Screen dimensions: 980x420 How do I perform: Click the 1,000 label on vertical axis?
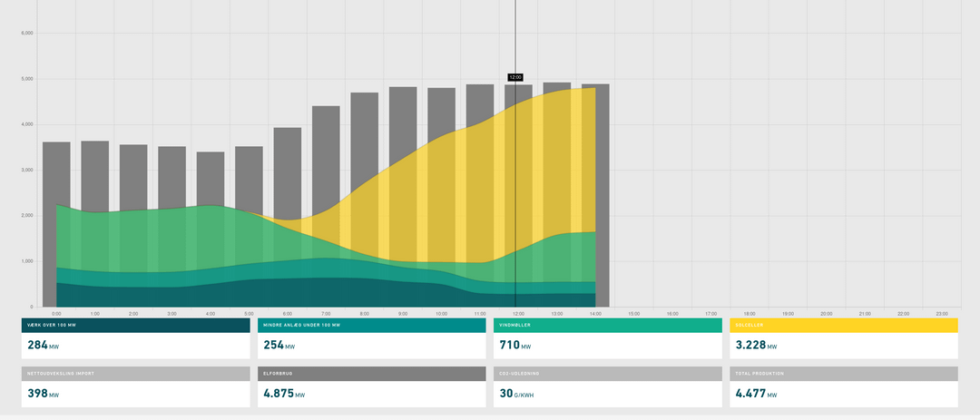[27, 261]
